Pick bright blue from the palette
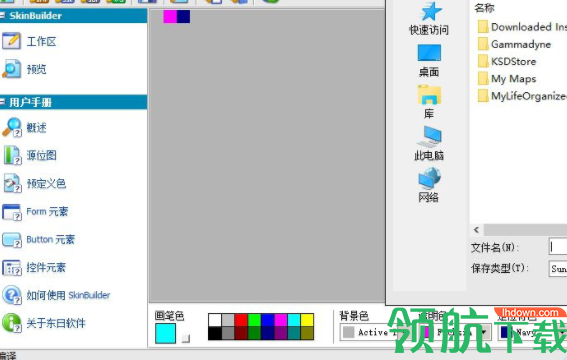This screenshot has height=360, width=567. (x=267, y=320)
